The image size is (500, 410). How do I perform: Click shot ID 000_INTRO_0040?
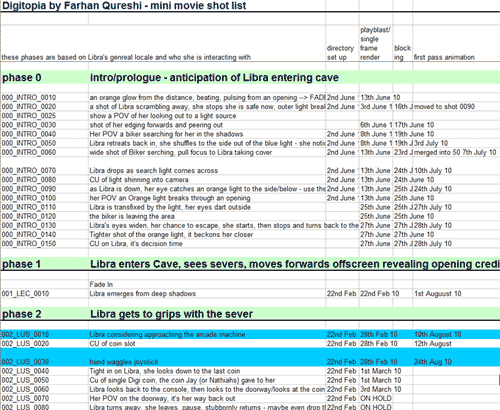[29, 134]
